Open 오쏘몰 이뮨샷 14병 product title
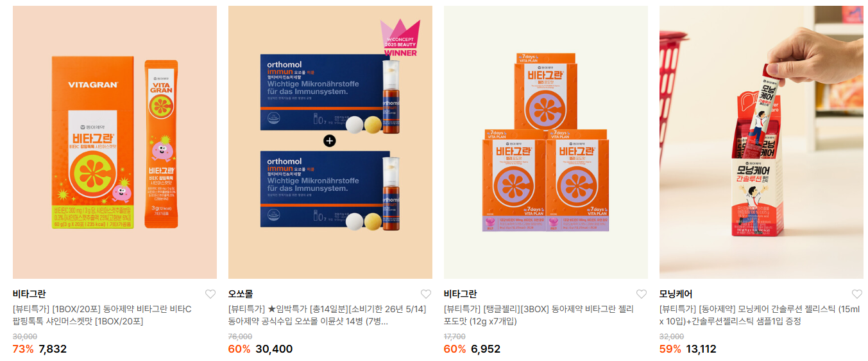 pos(327,315)
